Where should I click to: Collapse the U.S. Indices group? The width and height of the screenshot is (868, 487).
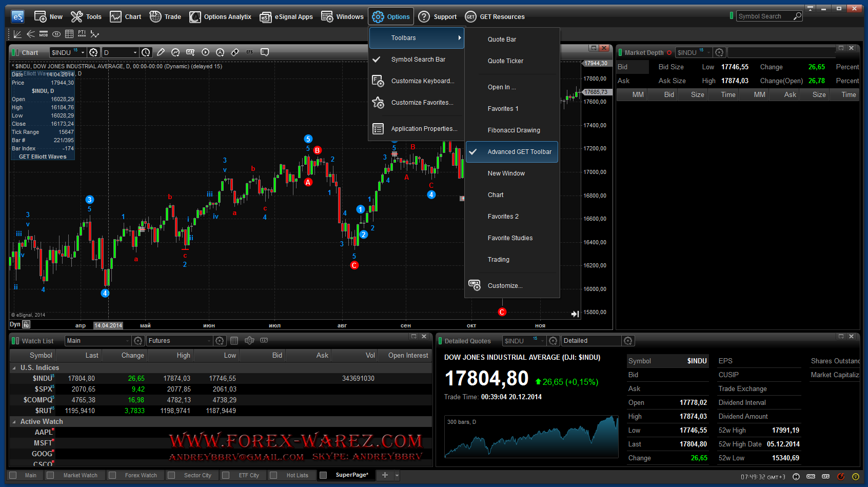pyautogui.click(x=14, y=368)
